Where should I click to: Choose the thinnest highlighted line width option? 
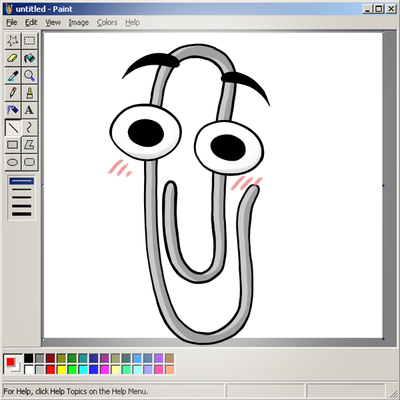(x=22, y=181)
